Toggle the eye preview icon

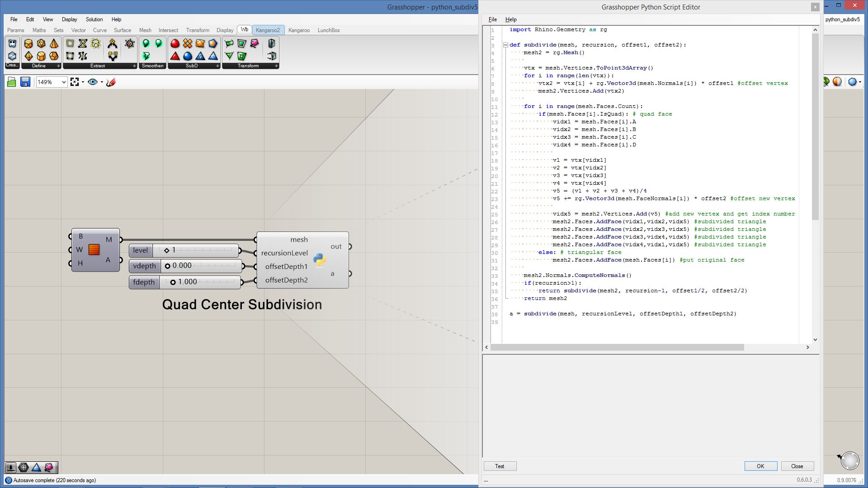pos(93,82)
